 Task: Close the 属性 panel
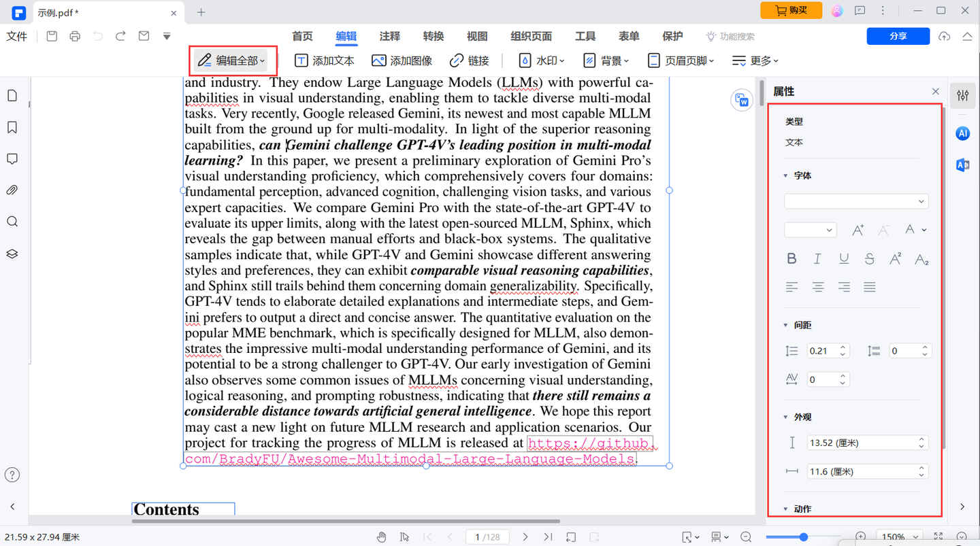936,91
